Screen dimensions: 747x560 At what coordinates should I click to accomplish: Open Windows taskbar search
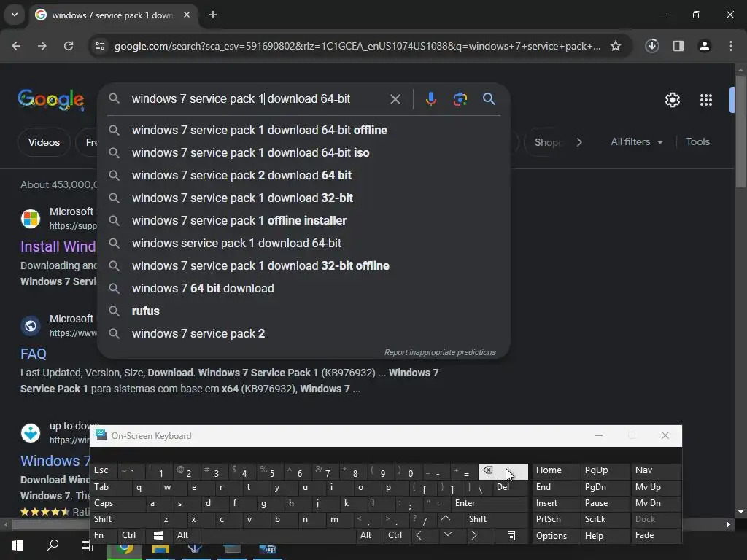point(53,545)
